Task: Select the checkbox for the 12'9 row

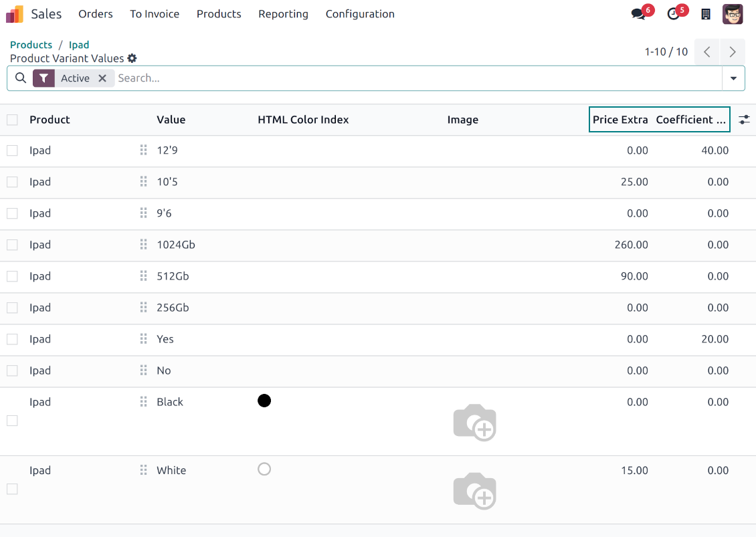Action: [12, 150]
